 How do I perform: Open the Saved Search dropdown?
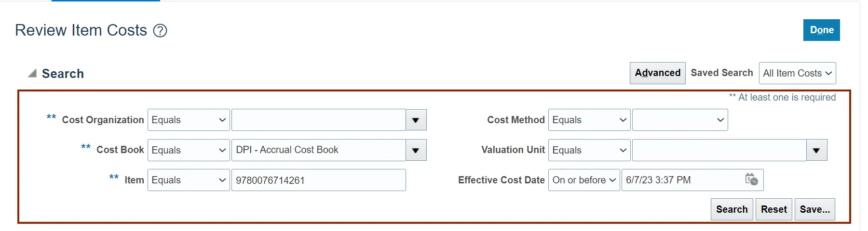pyautogui.click(x=797, y=73)
